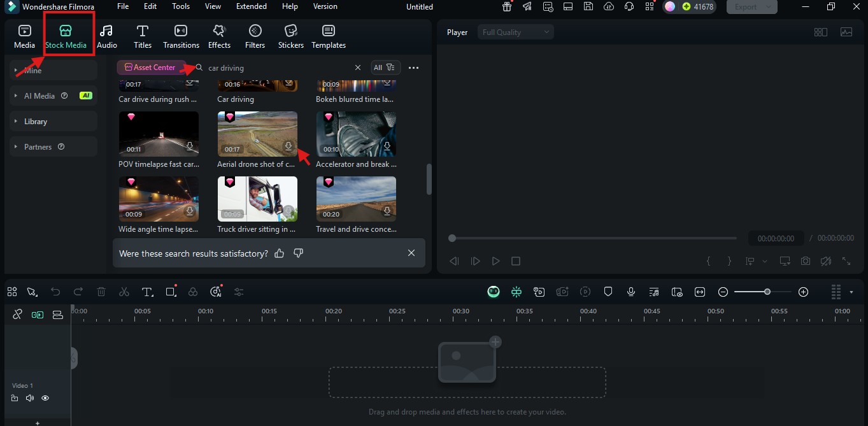Open the Tools menu
Screen dimensions: 868x426
(181, 6)
